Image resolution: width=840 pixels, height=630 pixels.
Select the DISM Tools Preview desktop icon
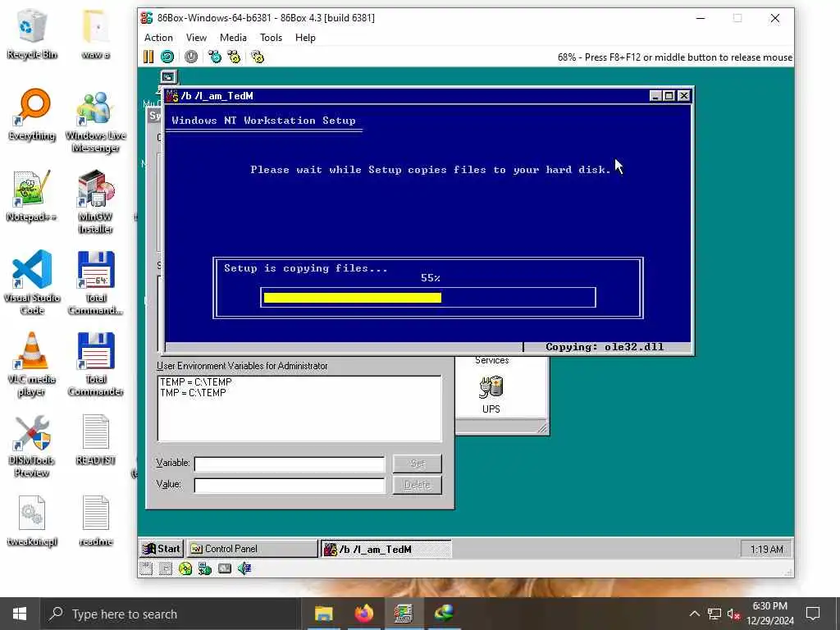pyautogui.click(x=32, y=445)
